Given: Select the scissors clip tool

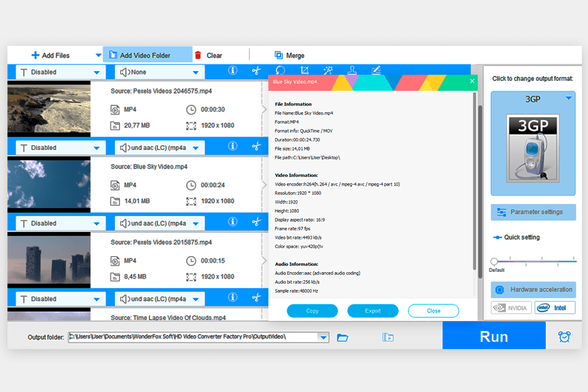Looking at the screenshot, I should [257, 70].
